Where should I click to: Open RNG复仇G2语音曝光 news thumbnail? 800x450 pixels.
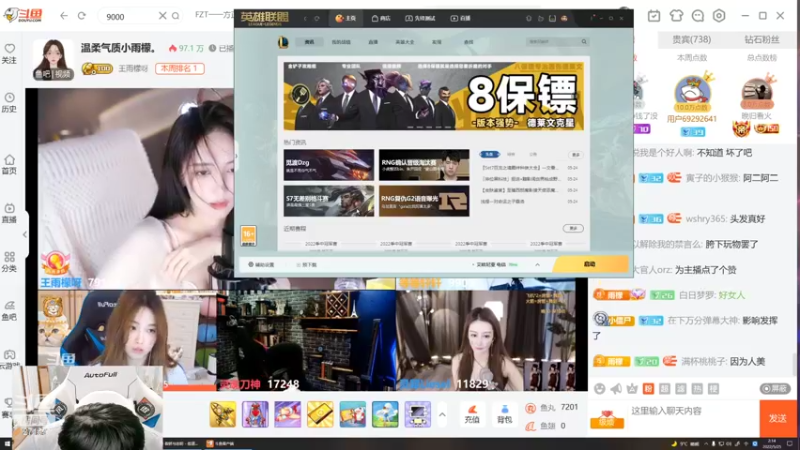tap(424, 201)
